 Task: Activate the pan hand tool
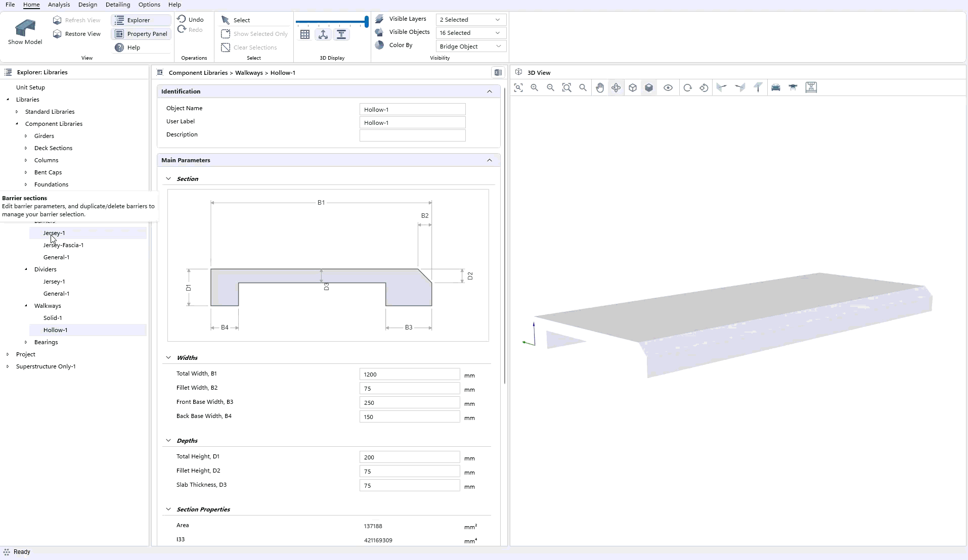[600, 88]
